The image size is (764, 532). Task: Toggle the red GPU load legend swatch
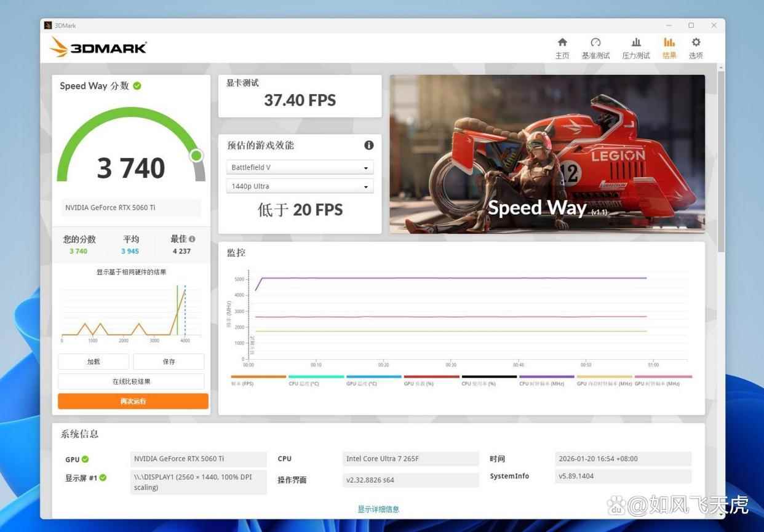click(x=432, y=376)
